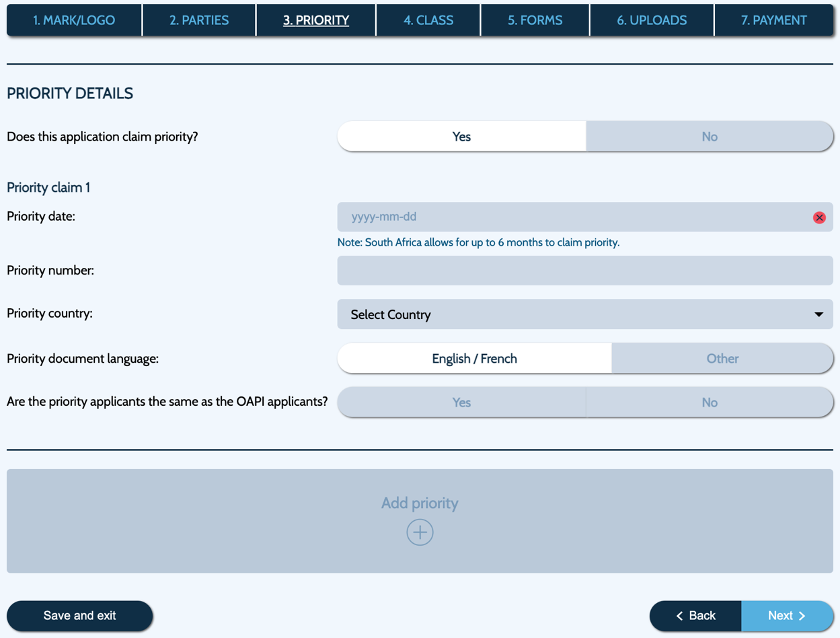Go to the 1. Mark/Logo tab
Viewport: 840px width, 638px height.
pos(74,20)
